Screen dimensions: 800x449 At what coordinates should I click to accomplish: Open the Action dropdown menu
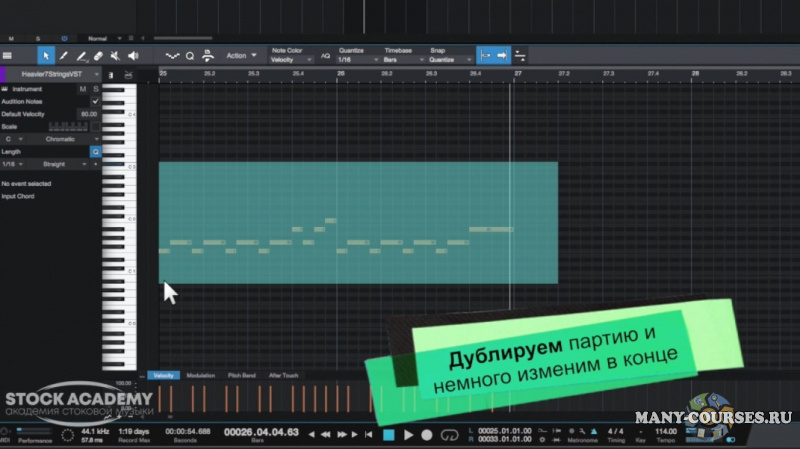[x=241, y=56]
